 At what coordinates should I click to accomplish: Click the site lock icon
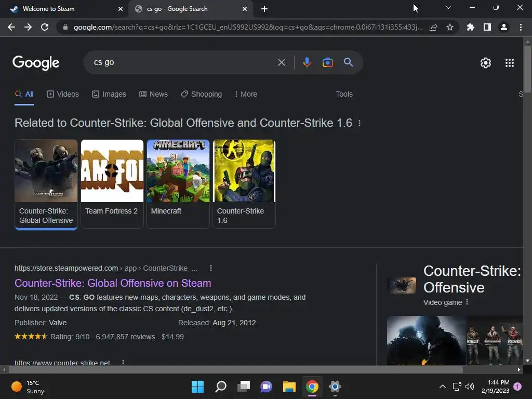point(65,27)
